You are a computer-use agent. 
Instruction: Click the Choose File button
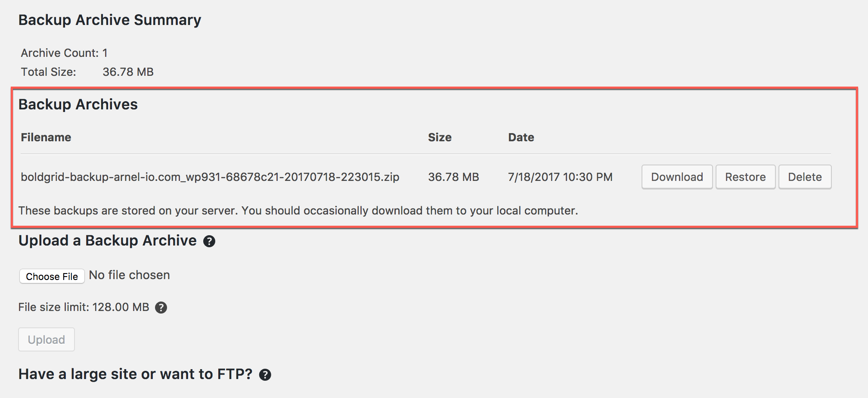52,276
